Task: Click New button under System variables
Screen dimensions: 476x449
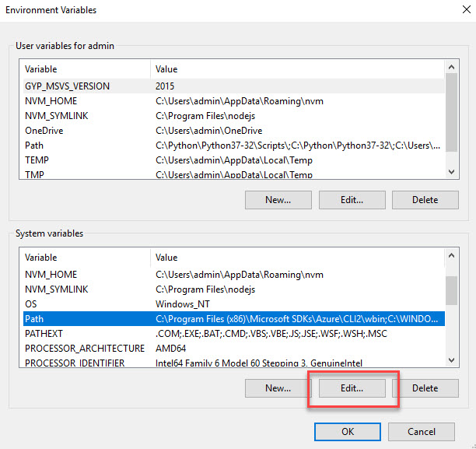Action: [x=278, y=388]
